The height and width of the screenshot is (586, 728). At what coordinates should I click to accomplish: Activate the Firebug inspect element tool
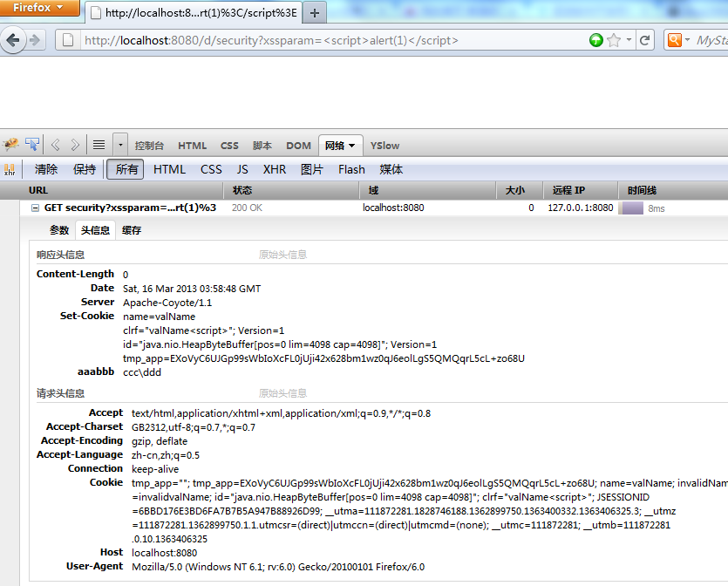[32, 145]
